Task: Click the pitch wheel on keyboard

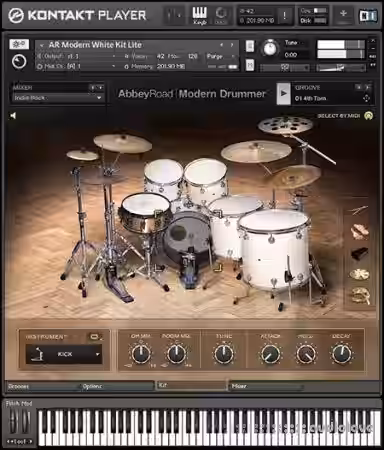Action: (12, 422)
